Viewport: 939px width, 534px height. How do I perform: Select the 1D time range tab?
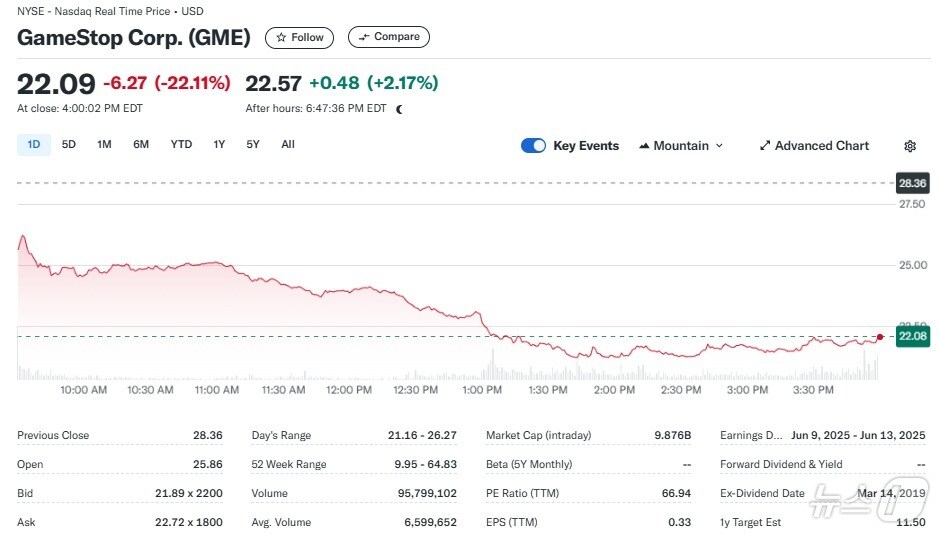[34, 144]
